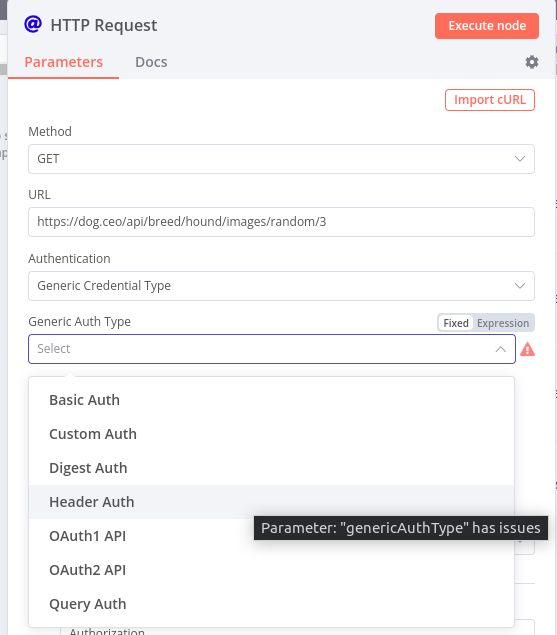Switch parameter mode to Fixed

456,323
